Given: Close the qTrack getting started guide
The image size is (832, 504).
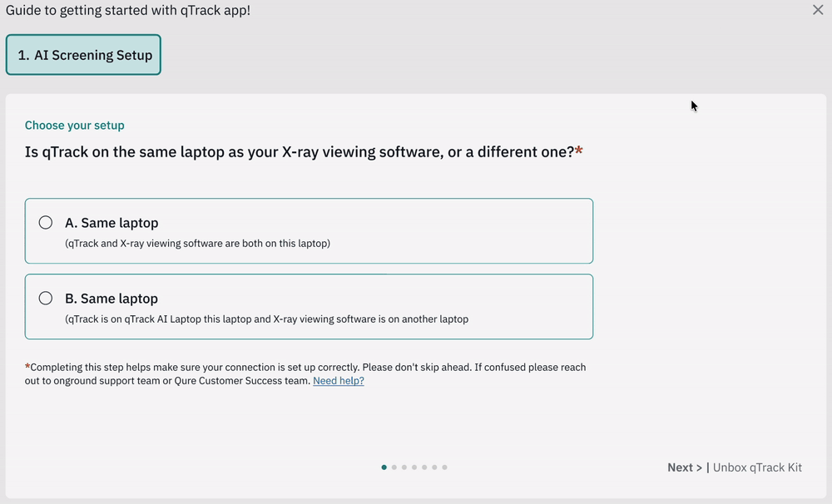Looking at the screenshot, I should coord(818,9).
